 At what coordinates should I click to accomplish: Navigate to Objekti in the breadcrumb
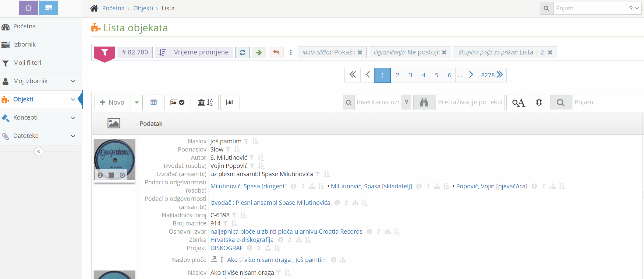pyautogui.click(x=143, y=8)
